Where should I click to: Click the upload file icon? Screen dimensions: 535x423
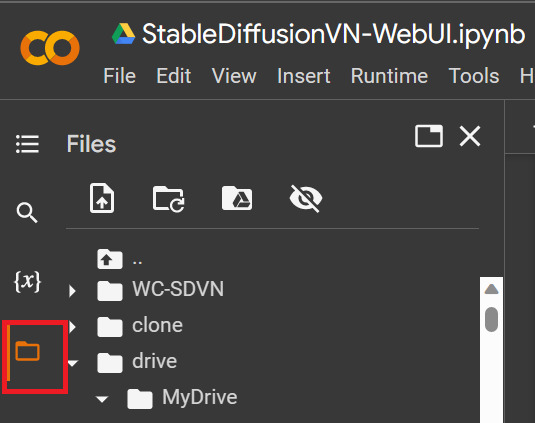pyautogui.click(x=102, y=198)
